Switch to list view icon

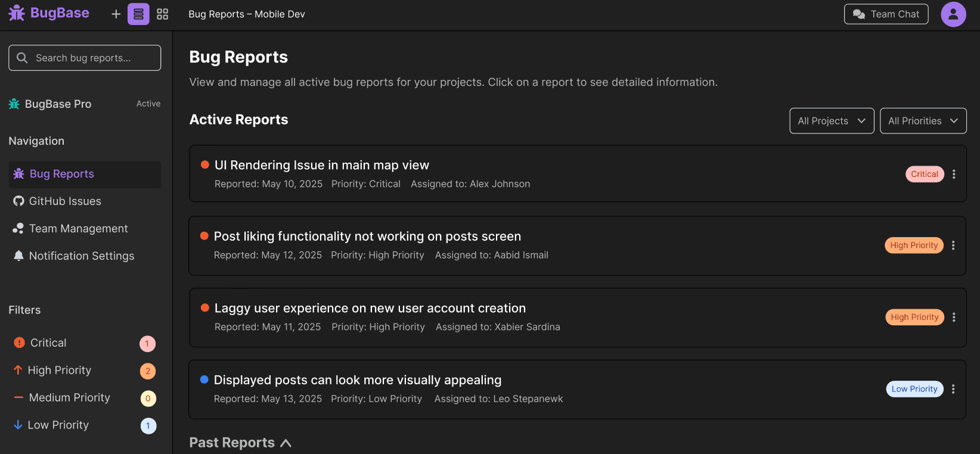tap(138, 14)
